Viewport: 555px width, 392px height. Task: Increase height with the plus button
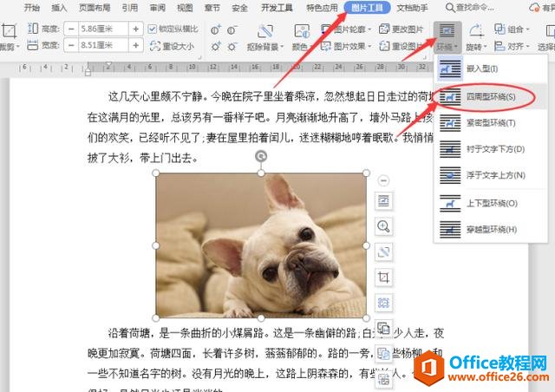136,29
